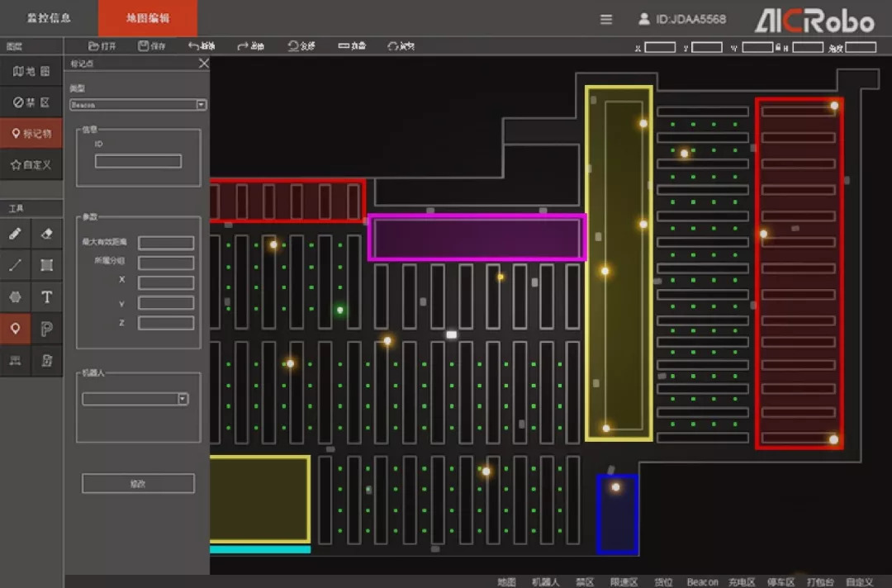Viewport: 892px width, 588px height.
Task: Switch to the 禁区 forbidden zone layer
Action: [x=31, y=102]
